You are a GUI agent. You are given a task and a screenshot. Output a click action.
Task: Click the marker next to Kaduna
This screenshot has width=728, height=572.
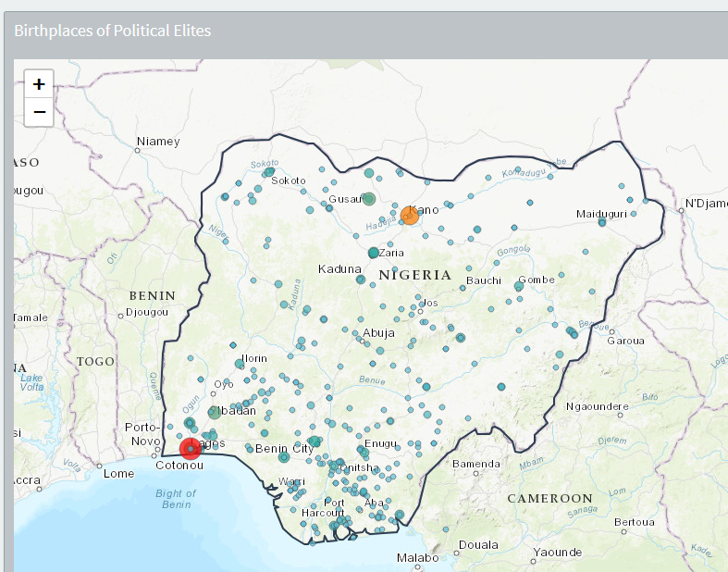361,279
